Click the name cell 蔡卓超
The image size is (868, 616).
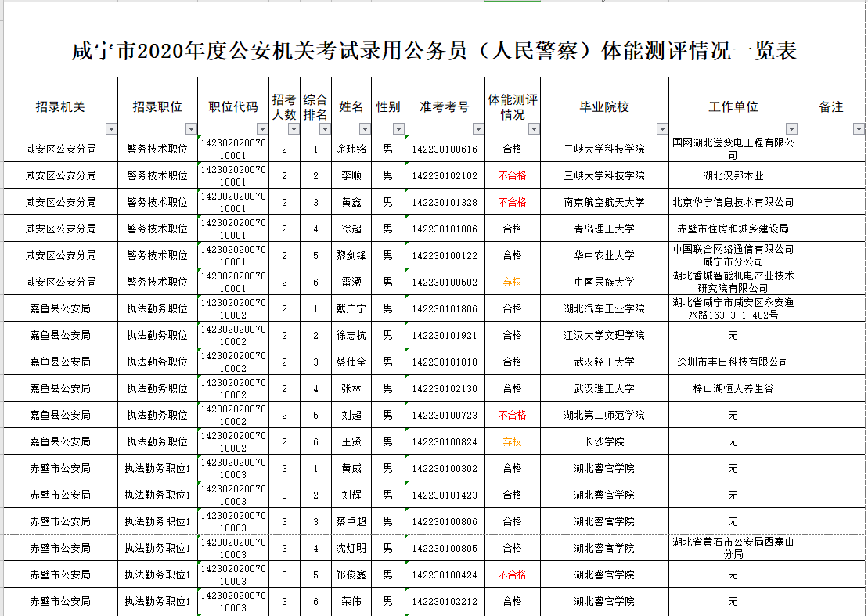(x=351, y=521)
